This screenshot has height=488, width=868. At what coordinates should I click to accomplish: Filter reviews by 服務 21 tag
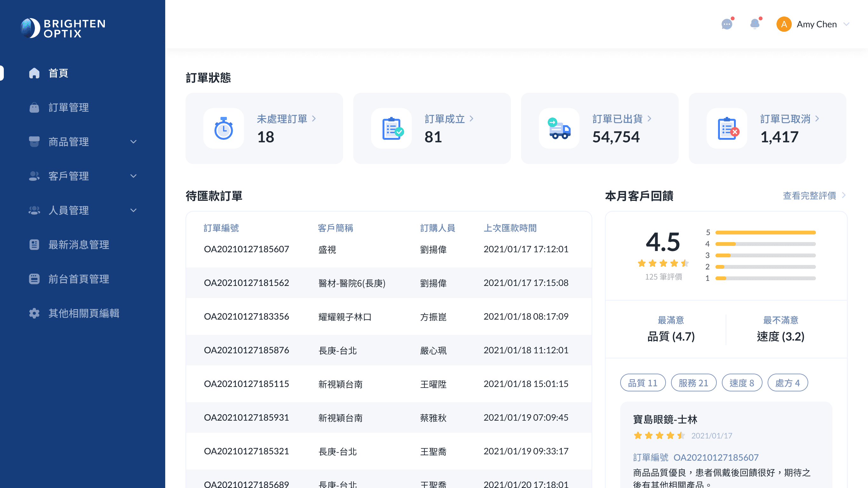(693, 383)
